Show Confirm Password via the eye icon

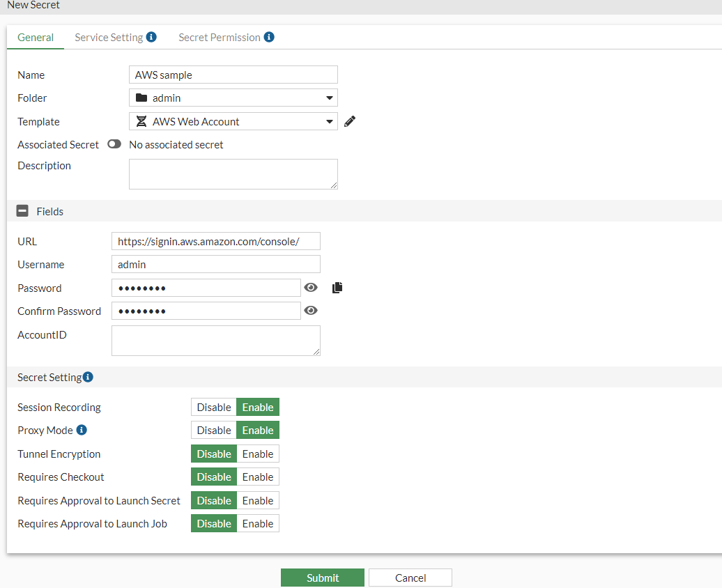click(x=310, y=311)
